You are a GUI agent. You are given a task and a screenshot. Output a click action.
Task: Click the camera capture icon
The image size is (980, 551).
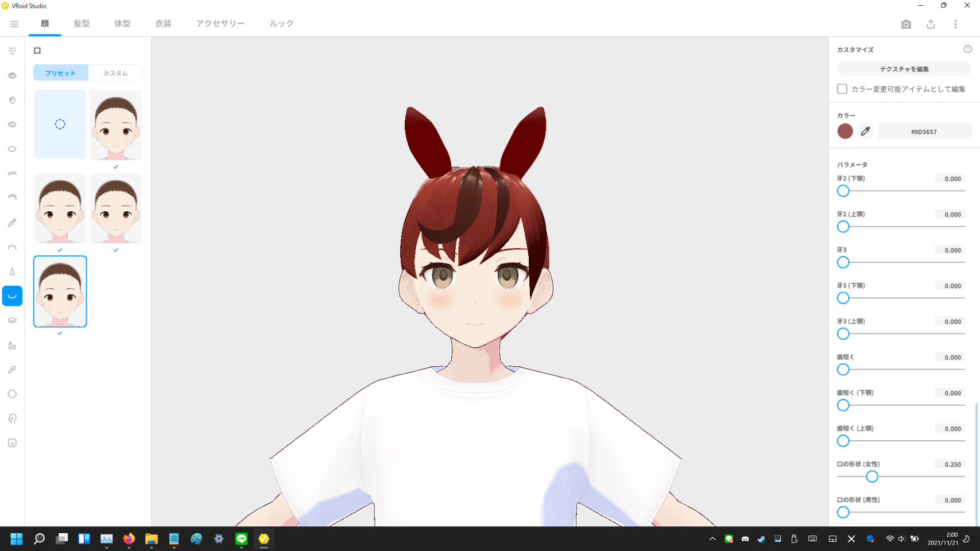click(906, 24)
